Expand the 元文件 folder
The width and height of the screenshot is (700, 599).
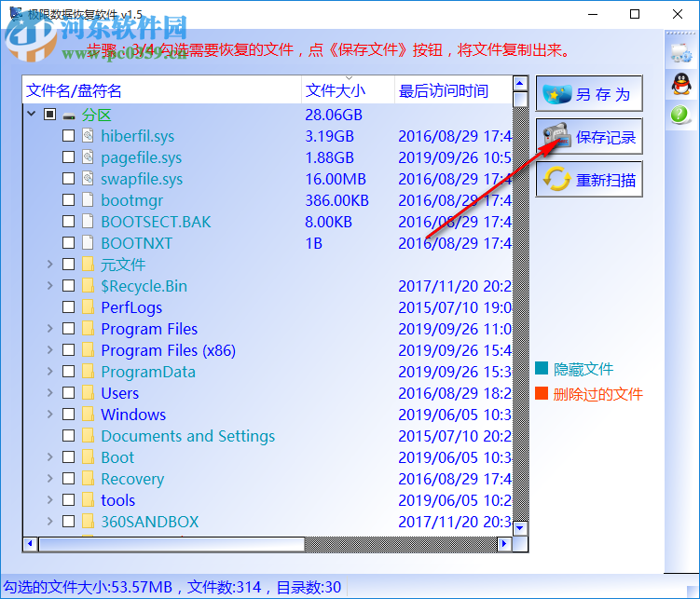click(x=50, y=264)
